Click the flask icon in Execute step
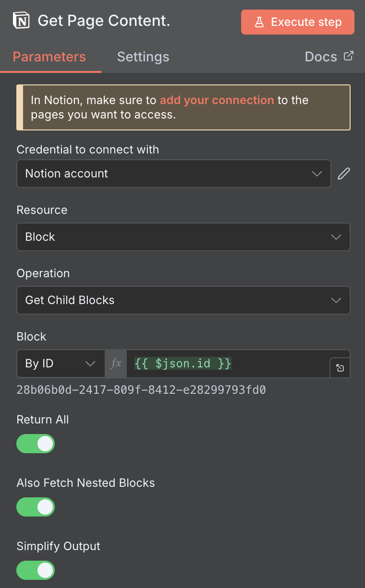 (259, 22)
